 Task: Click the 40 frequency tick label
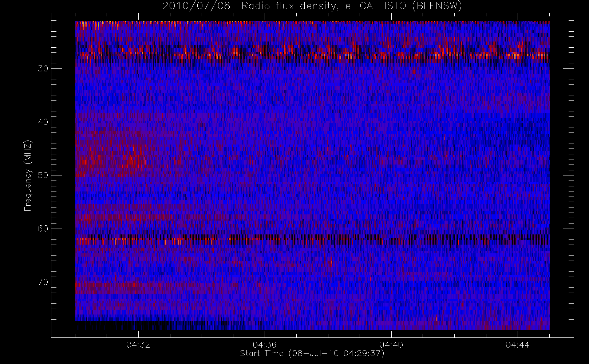coord(43,122)
